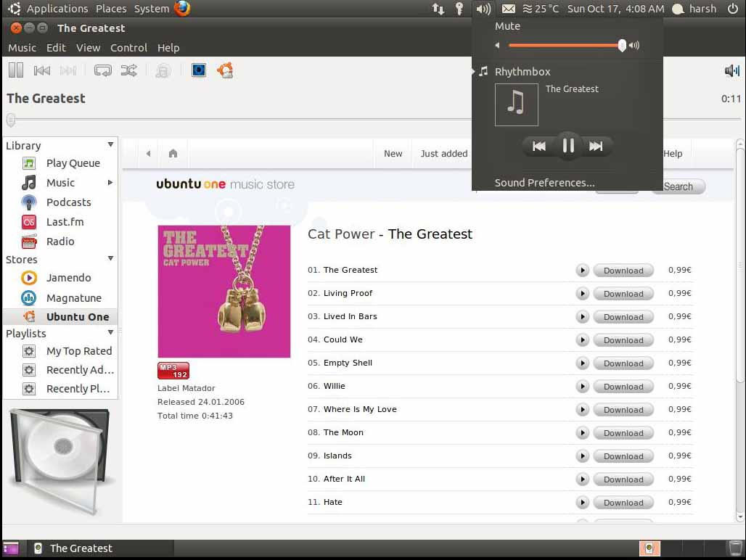Download track 05 Empty Shell
The width and height of the screenshot is (746, 560).
click(623, 363)
